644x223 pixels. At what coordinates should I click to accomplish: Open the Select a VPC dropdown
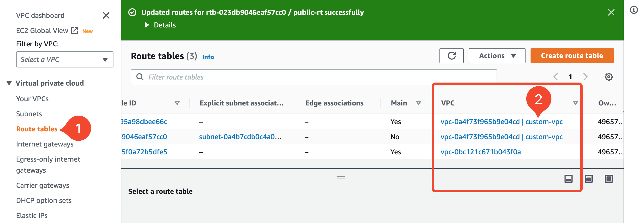64,59
